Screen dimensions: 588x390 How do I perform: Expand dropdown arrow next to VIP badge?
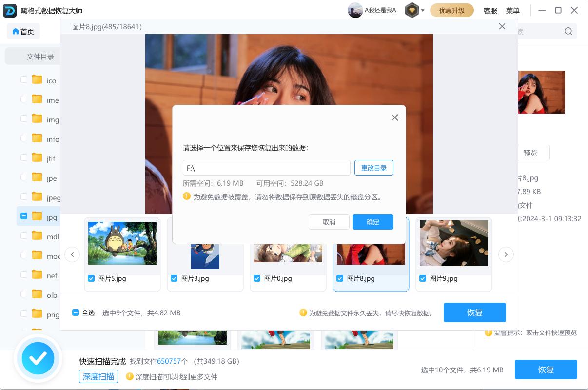[x=423, y=11]
